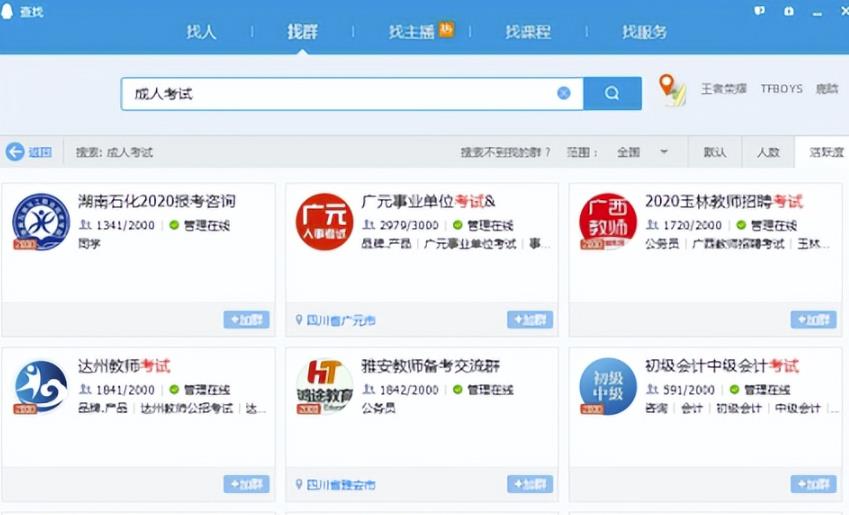The width and height of the screenshot is (849, 515).
Task: Clear the search box text
Action: click(x=564, y=93)
